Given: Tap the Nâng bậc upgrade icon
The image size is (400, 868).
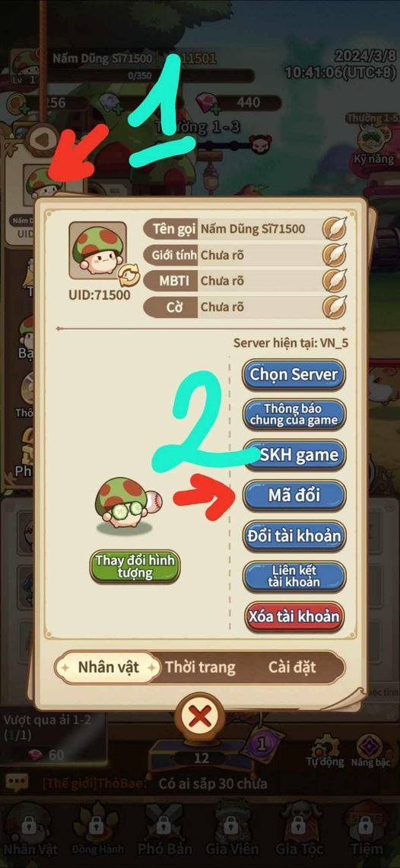Looking at the screenshot, I should click(x=370, y=752).
